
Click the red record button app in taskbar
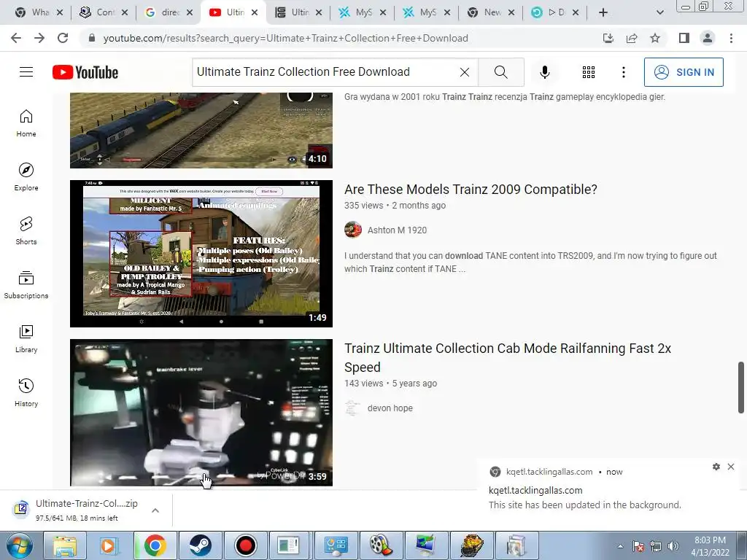point(246,545)
